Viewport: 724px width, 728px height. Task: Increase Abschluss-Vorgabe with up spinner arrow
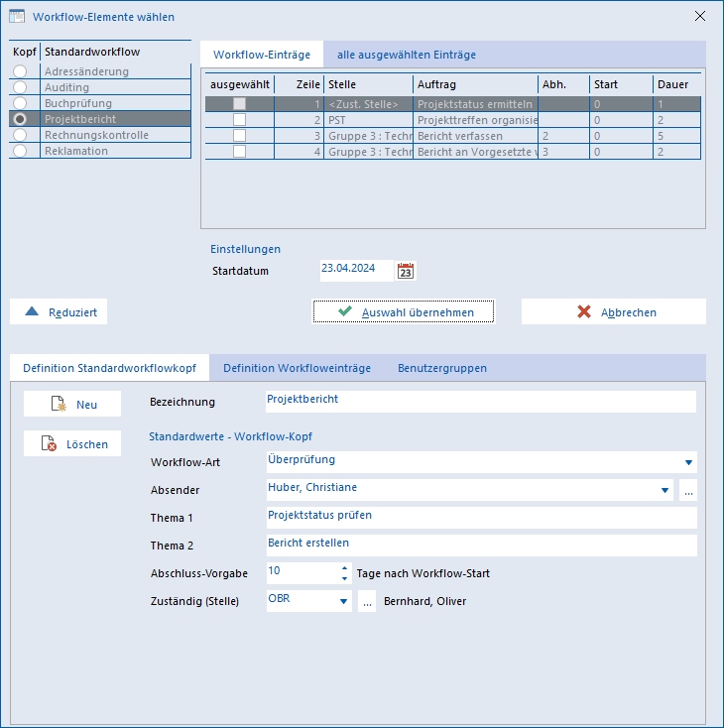click(344, 568)
